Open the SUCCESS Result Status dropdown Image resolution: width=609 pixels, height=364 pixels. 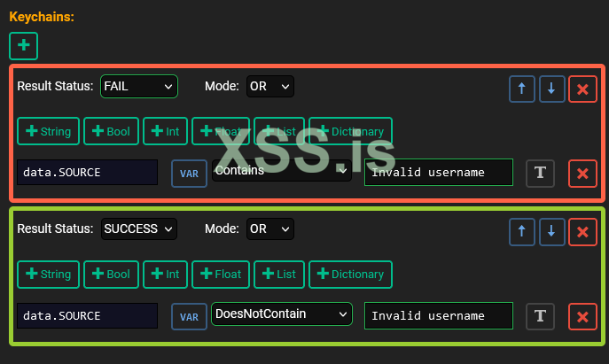pyautogui.click(x=139, y=229)
